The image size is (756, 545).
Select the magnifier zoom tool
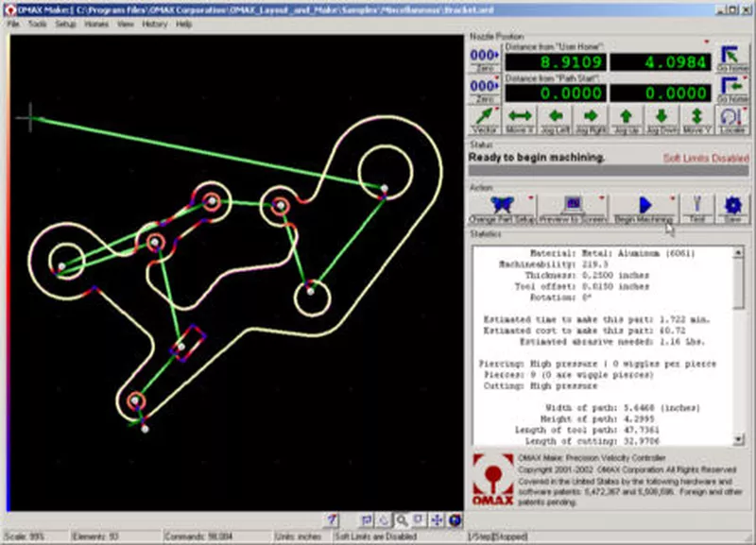coord(402,519)
